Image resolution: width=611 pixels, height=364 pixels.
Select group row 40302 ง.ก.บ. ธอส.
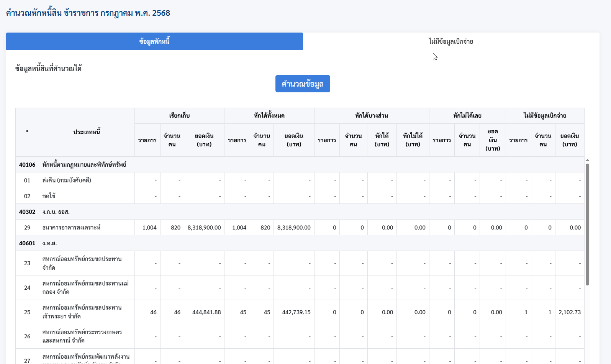tap(300, 212)
